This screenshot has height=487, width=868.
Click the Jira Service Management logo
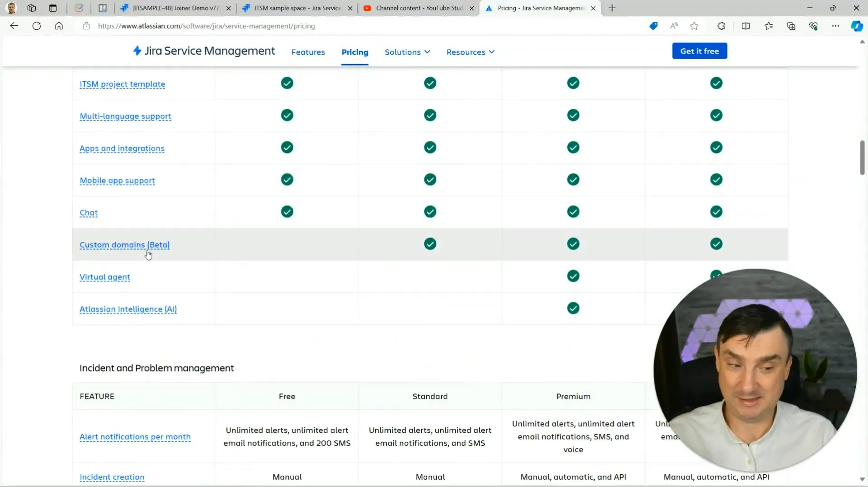tap(204, 51)
